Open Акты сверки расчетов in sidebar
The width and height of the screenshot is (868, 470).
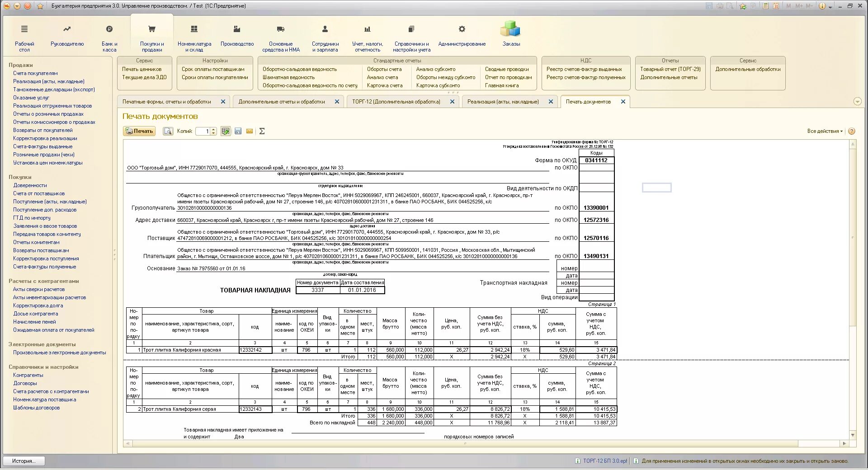point(38,289)
